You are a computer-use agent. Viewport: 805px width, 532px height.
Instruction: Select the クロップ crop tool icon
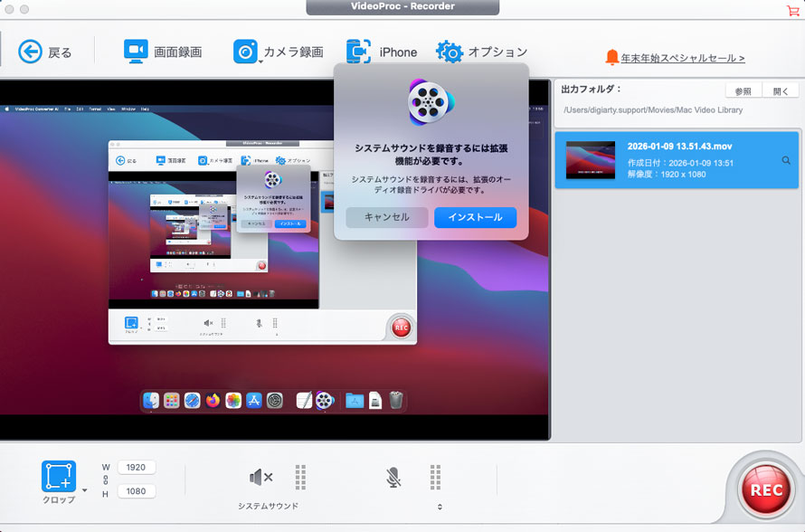pyautogui.click(x=59, y=478)
